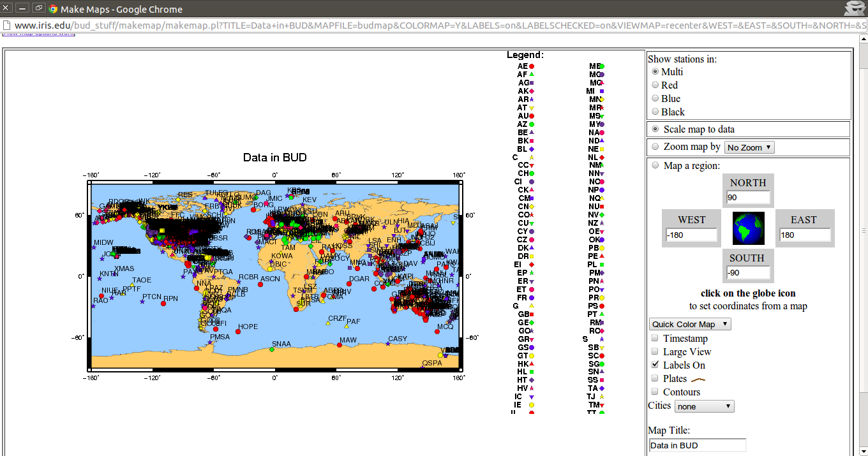Click the NE yellow square legend marker

click(601, 149)
